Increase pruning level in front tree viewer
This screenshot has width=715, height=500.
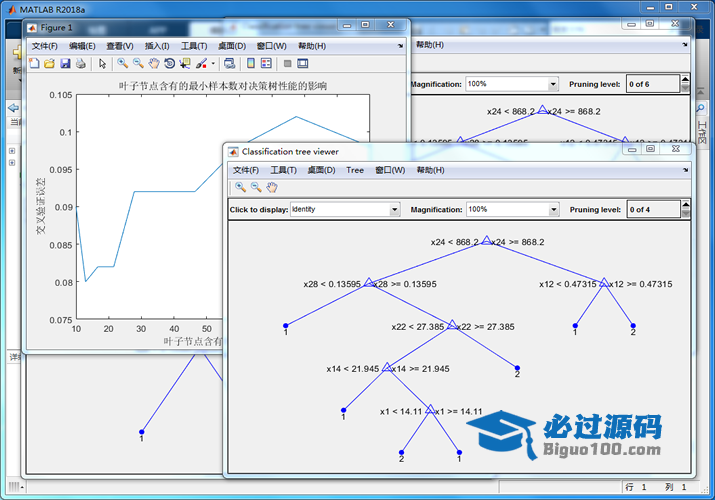(x=685, y=206)
